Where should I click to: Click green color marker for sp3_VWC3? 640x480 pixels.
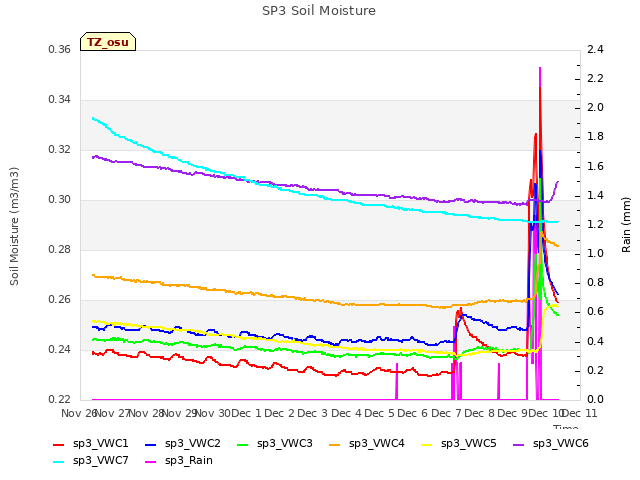pos(243,444)
